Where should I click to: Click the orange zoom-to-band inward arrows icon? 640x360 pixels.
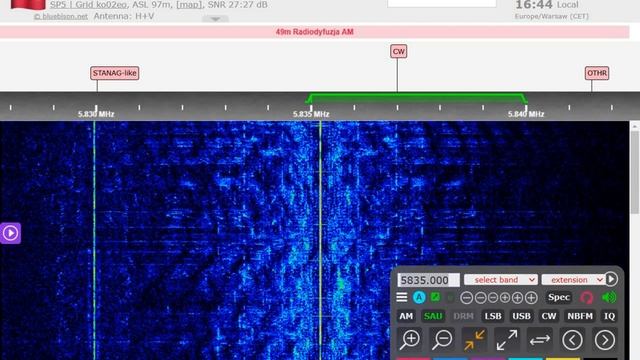(474, 340)
